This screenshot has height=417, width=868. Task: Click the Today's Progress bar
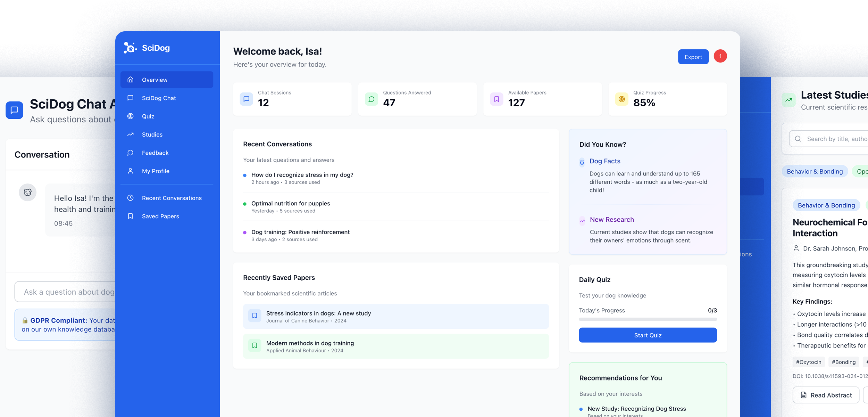pyautogui.click(x=648, y=319)
